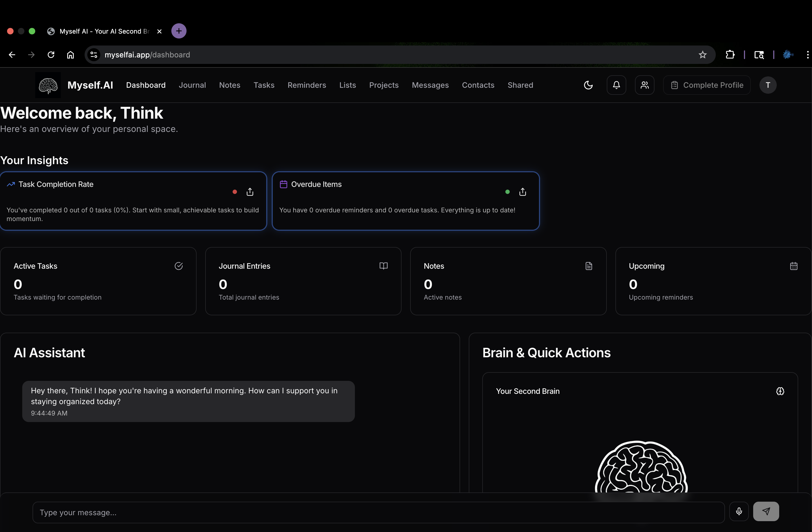Open the Reminders nav item
The image size is (812, 532).
coord(307,85)
